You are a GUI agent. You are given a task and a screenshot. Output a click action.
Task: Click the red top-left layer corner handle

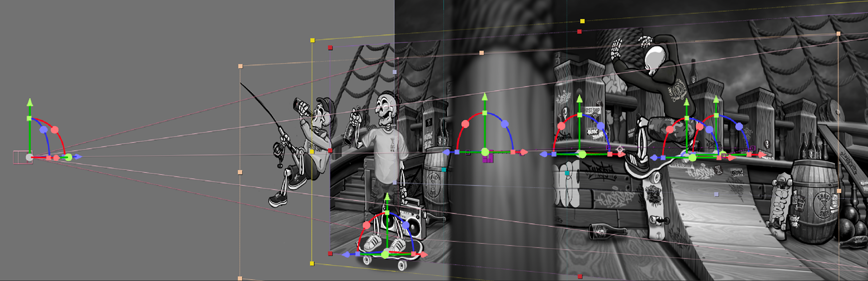point(330,48)
